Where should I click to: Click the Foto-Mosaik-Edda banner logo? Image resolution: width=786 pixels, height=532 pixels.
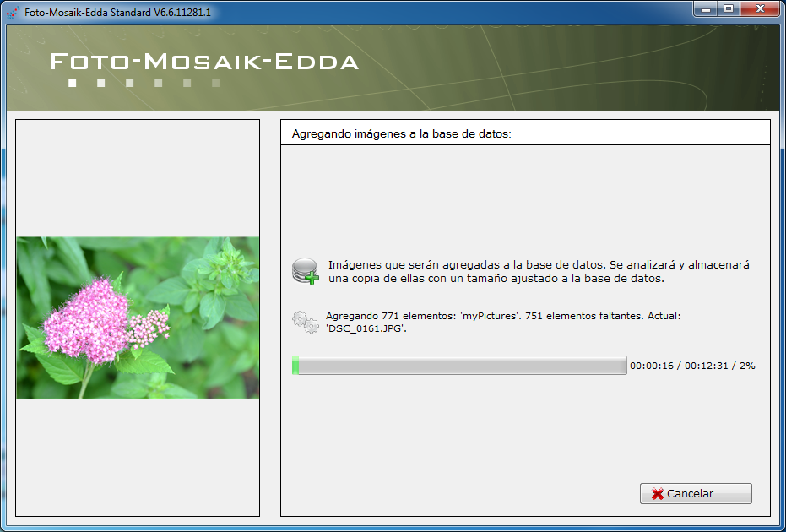(204, 68)
